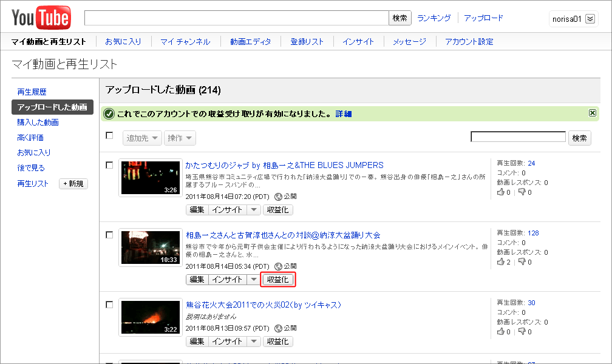The width and height of the screenshot is (612, 364).
Task: Open video title 熊谷花火大会2011での火災02
Action: 263,305
